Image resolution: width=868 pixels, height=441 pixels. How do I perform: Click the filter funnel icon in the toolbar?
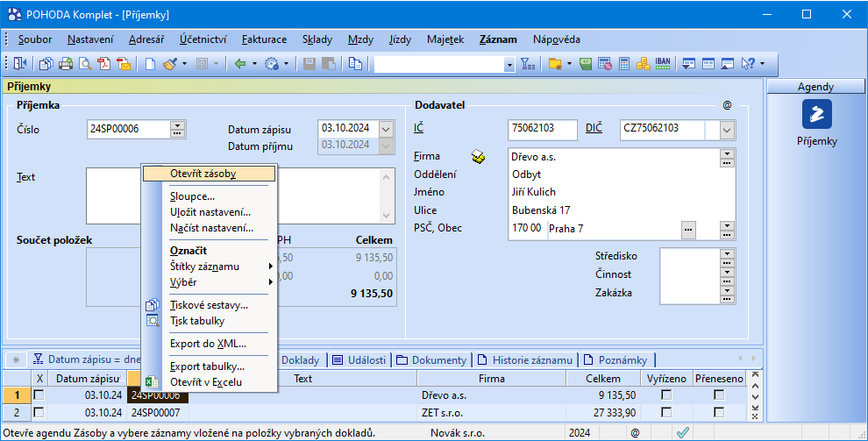[x=528, y=64]
